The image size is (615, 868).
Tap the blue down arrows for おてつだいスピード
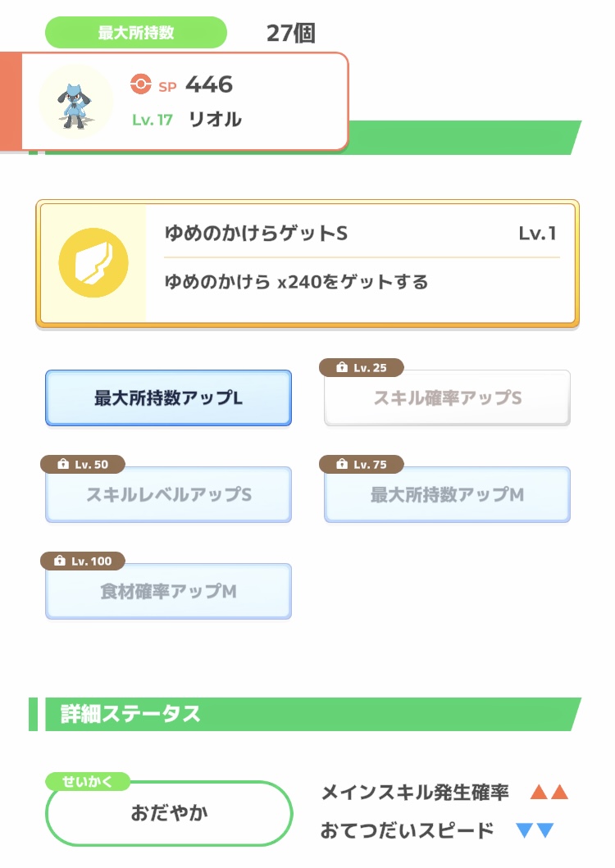click(535, 831)
